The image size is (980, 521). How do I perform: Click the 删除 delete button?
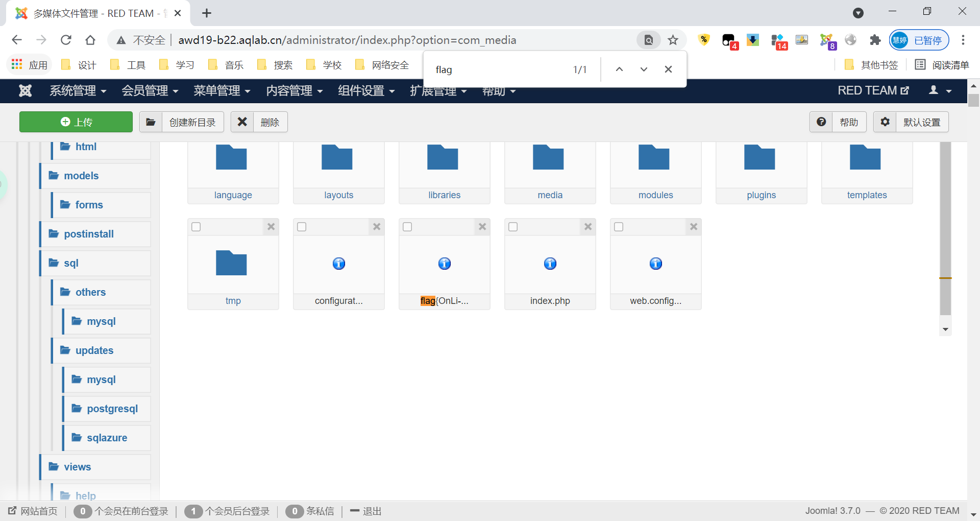[259, 122]
